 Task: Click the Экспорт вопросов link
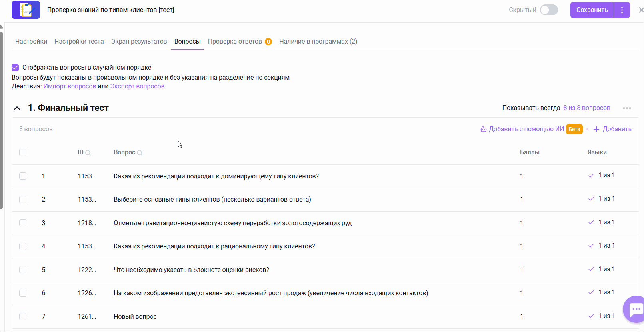pyautogui.click(x=137, y=86)
